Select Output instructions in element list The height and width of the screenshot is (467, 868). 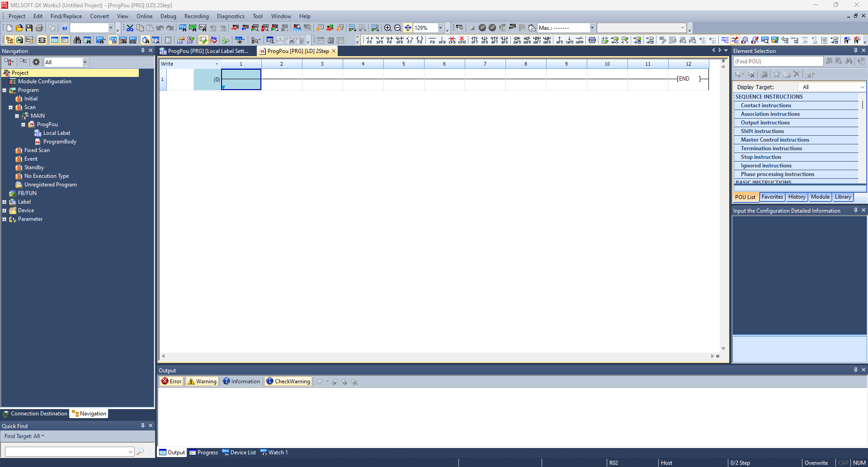click(765, 123)
